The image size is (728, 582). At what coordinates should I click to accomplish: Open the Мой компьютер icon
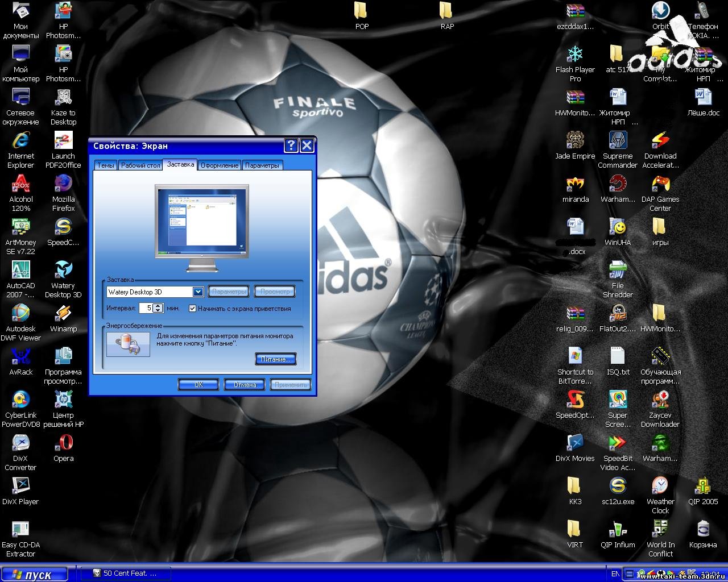click(20, 64)
